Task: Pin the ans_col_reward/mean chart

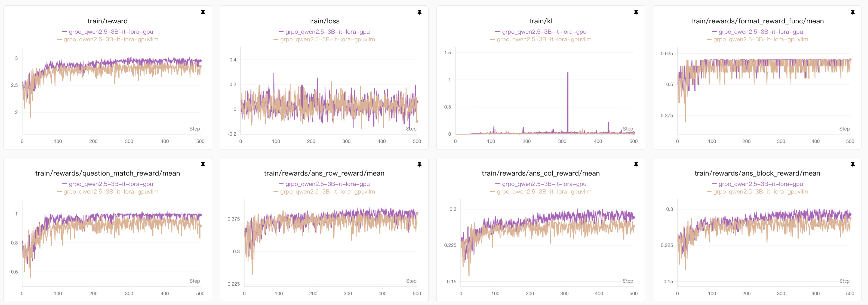Action: point(636,165)
